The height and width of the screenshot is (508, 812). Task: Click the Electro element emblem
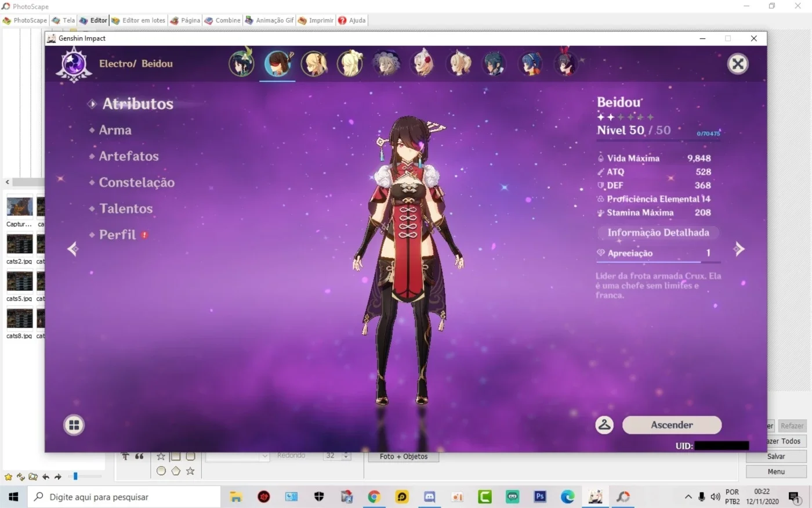point(74,64)
